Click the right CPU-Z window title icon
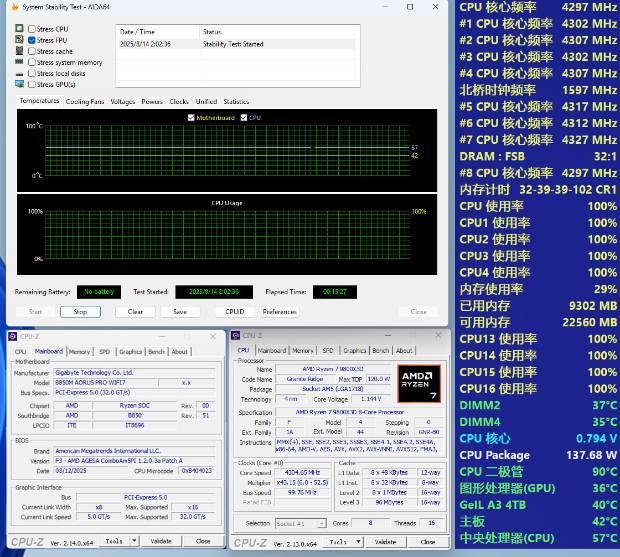The width and height of the screenshot is (620, 557). click(236, 336)
